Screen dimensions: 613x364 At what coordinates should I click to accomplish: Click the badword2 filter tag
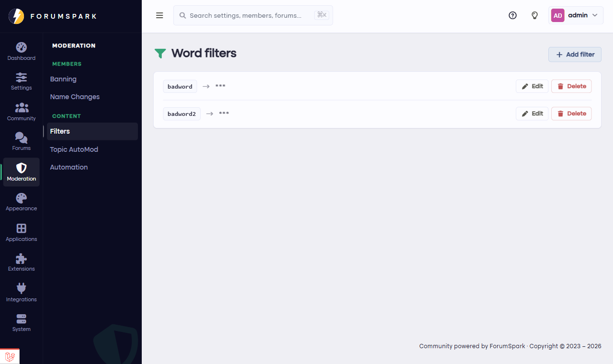(182, 114)
